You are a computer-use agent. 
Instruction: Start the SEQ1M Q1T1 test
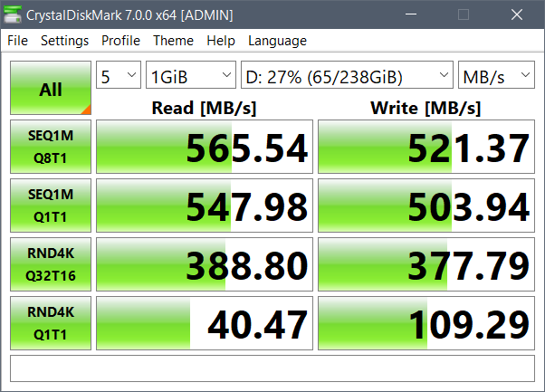pos(51,206)
